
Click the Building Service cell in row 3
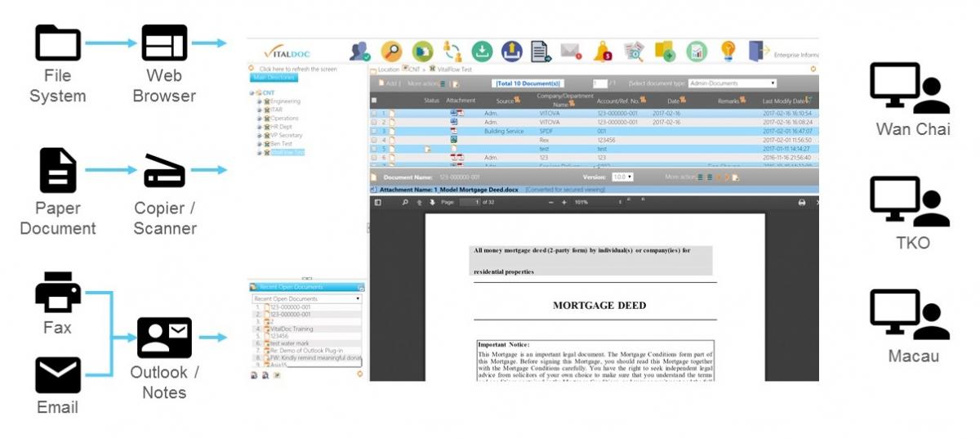click(x=504, y=131)
